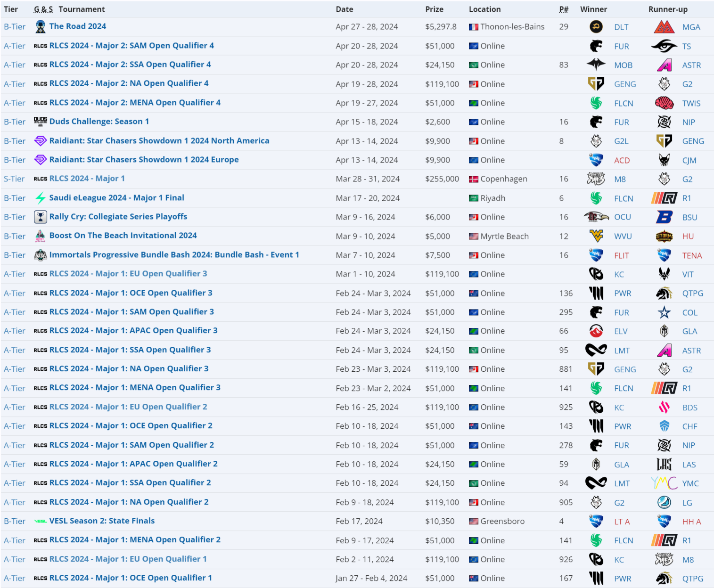Click the BSU team logo
The width and height of the screenshot is (714, 588).
[664, 217]
